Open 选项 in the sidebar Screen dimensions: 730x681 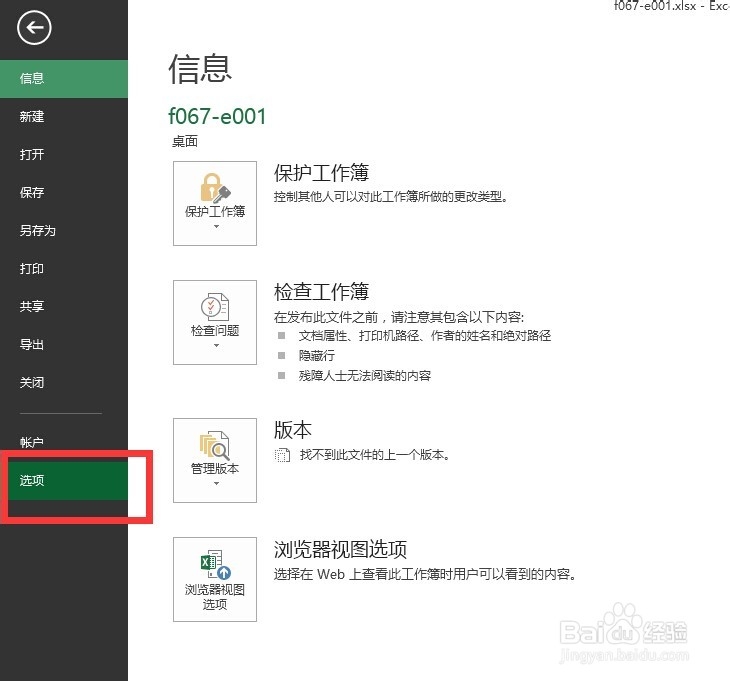(x=64, y=480)
